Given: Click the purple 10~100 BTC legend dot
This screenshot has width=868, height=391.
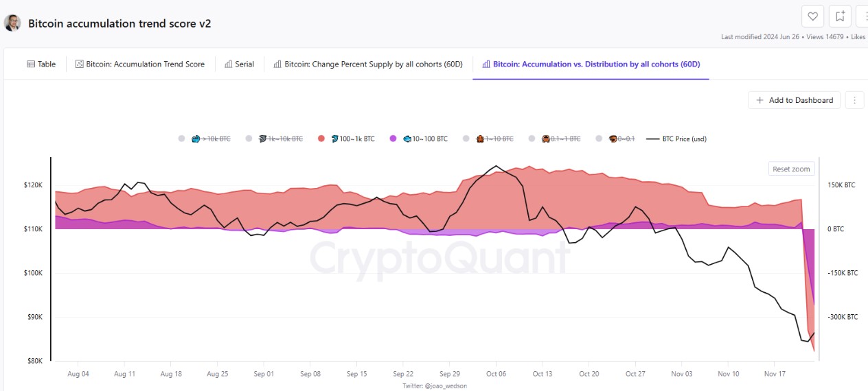Looking at the screenshot, I should [393, 139].
